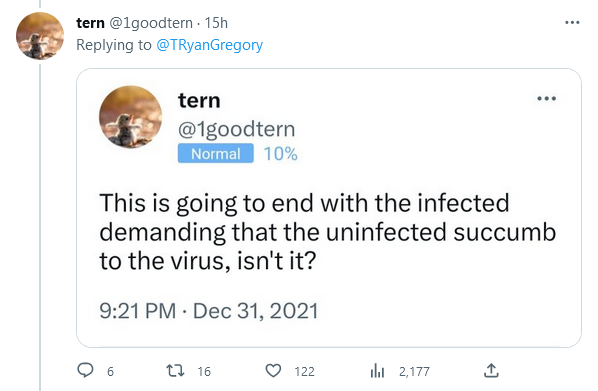Like the tweet with the heart icon
598x391 pixels.
tap(273, 370)
